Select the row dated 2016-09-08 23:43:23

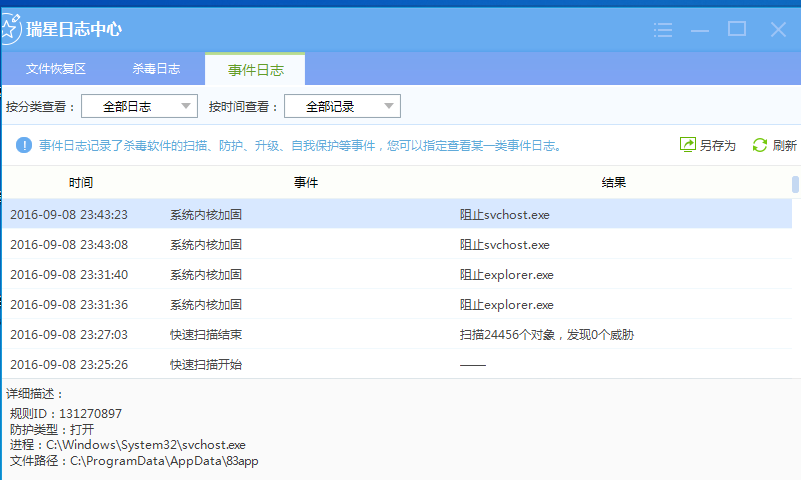point(397,214)
